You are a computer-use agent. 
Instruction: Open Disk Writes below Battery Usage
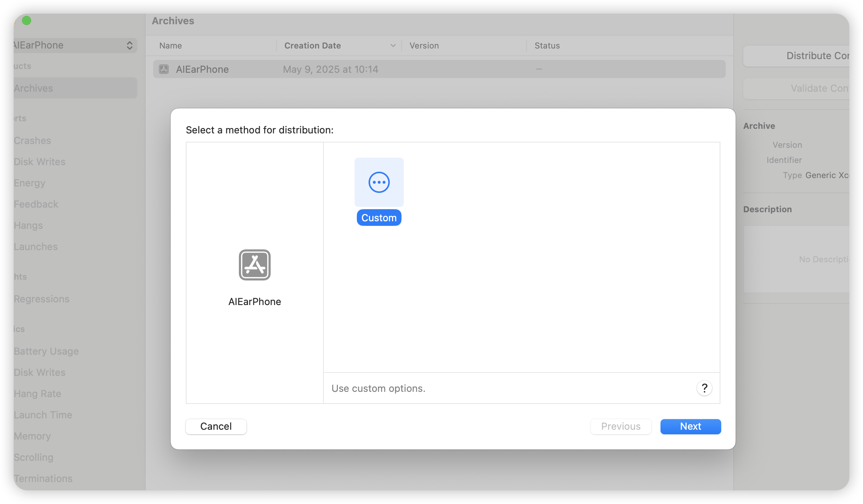pyautogui.click(x=39, y=373)
